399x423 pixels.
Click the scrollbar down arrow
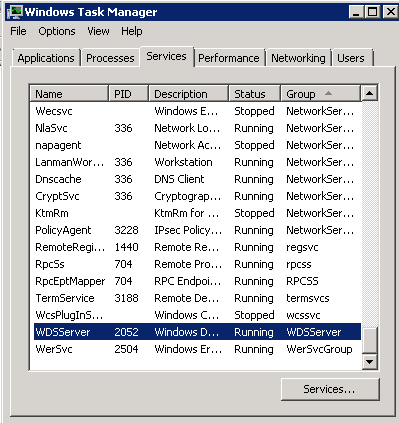[x=369, y=361]
